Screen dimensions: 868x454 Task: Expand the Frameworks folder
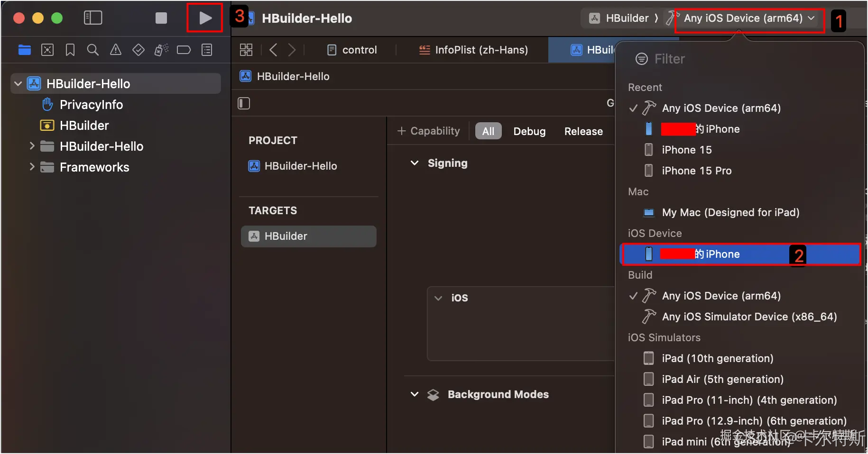32,167
